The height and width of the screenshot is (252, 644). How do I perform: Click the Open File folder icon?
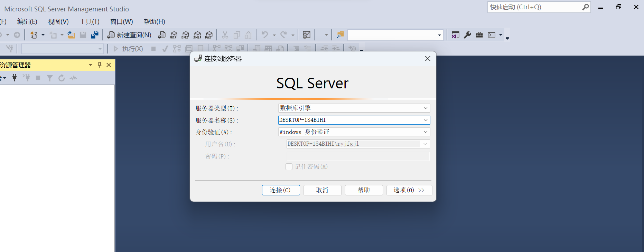click(x=71, y=35)
